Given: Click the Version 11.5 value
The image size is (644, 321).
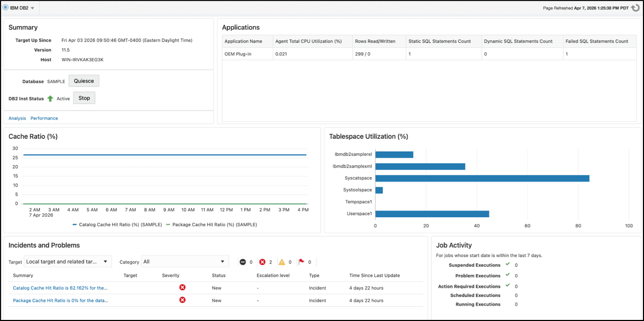Looking at the screenshot, I should [x=65, y=50].
